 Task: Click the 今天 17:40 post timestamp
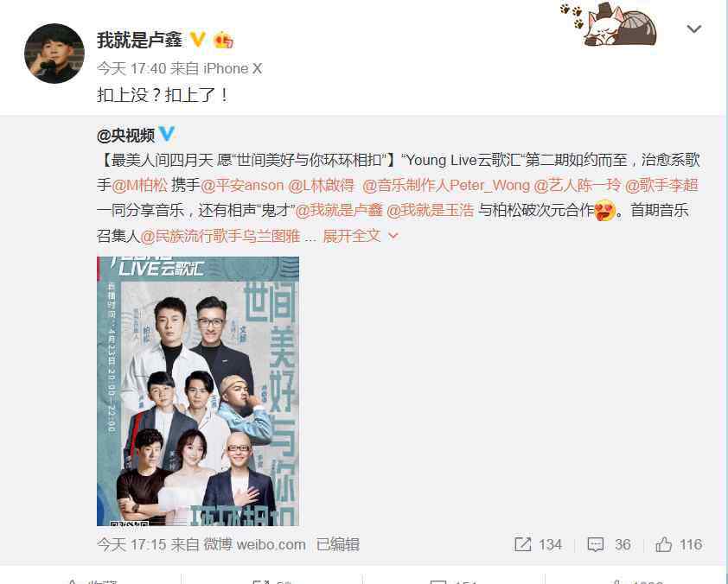(131, 68)
